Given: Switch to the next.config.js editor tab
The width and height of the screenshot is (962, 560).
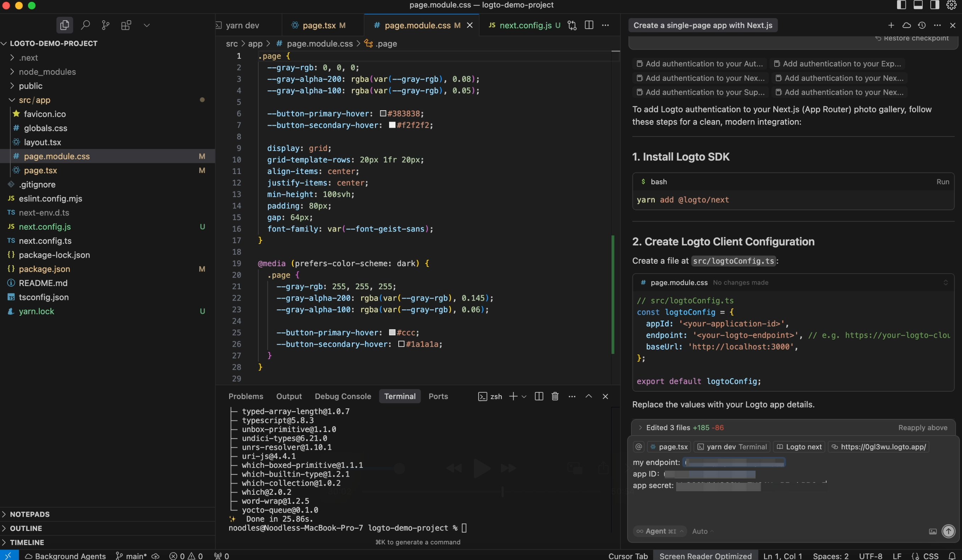Looking at the screenshot, I should [525, 25].
